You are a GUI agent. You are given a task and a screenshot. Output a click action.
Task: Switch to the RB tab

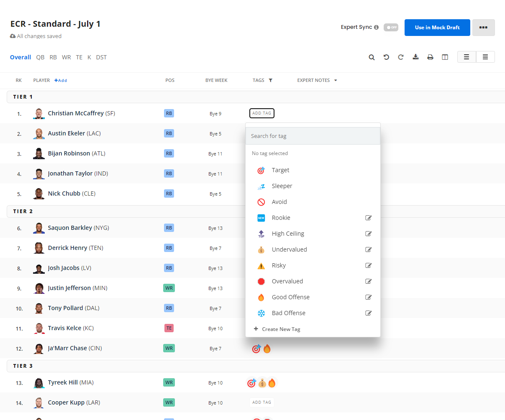pos(53,57)
